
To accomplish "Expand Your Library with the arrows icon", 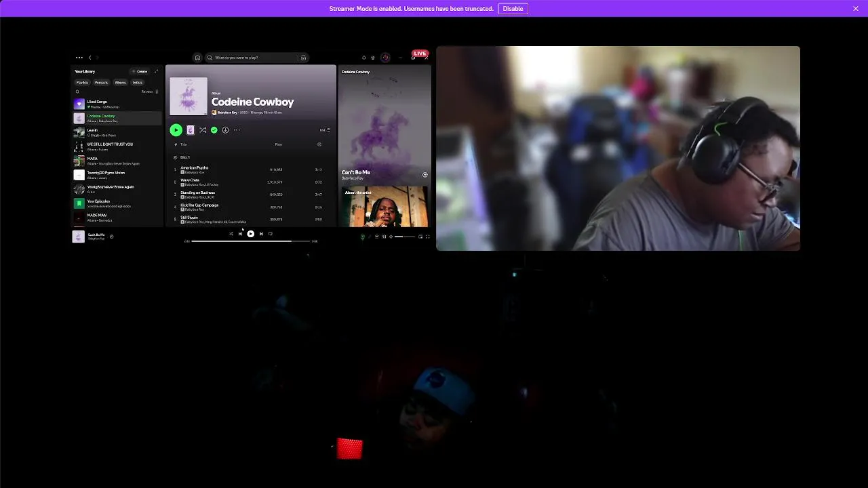I will tap(157, 71).
